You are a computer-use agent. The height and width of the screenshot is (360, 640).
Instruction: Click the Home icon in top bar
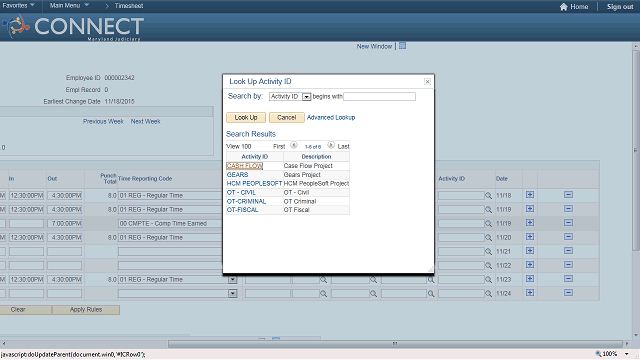pyautogui.click(x=564, y=7)
